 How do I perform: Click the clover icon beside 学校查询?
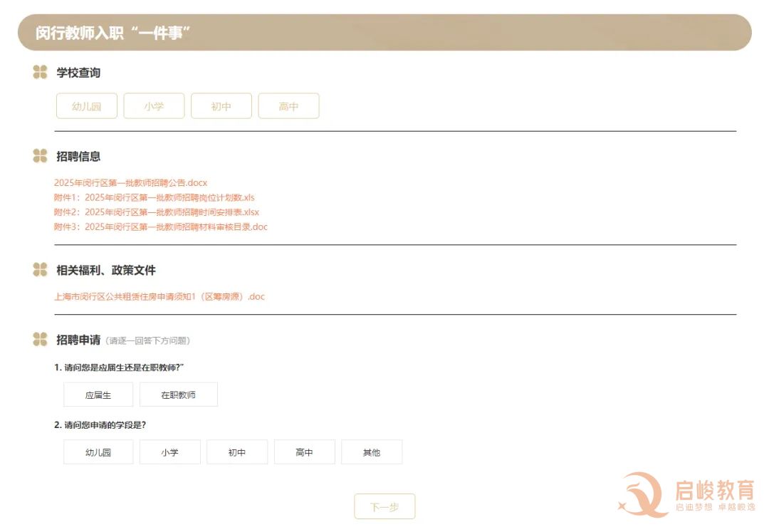click(40, 72)
